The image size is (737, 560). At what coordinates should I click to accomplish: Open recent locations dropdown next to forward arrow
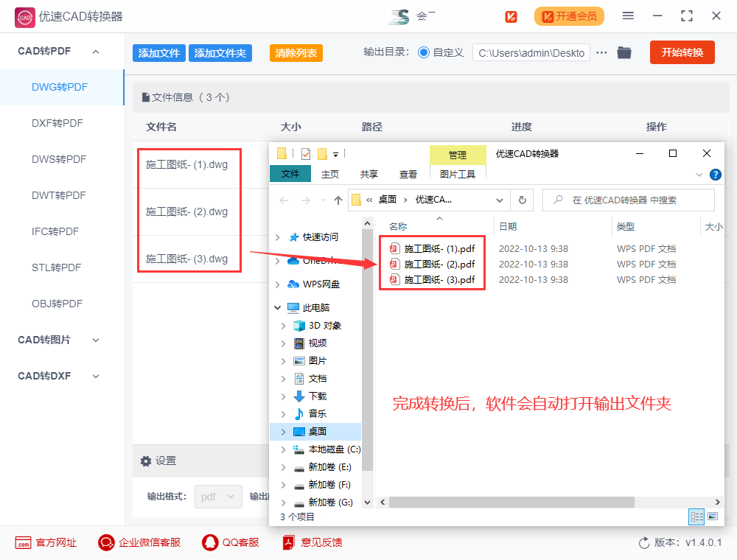323,200
